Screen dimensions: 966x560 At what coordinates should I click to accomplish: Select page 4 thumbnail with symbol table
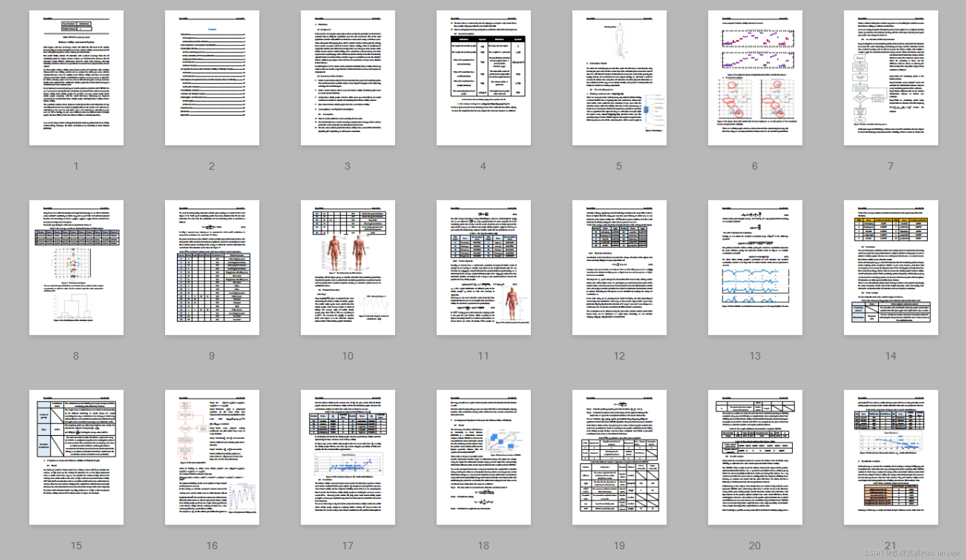coord(483,78)
